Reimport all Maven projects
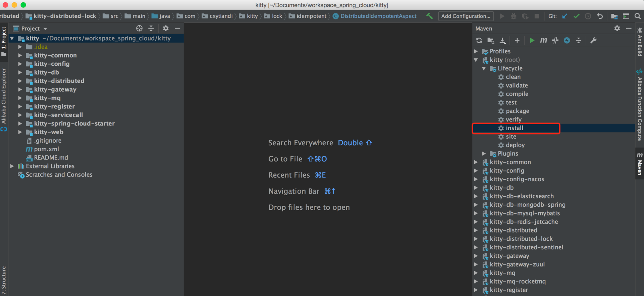Image resolution: width=644 pixels, height=296 pixels. [479, 41]
